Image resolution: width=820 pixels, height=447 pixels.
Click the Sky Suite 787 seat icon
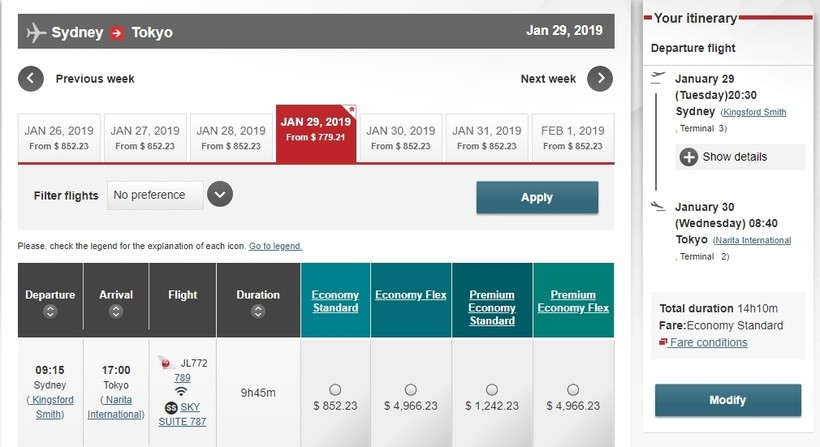[x=171, y=407]
